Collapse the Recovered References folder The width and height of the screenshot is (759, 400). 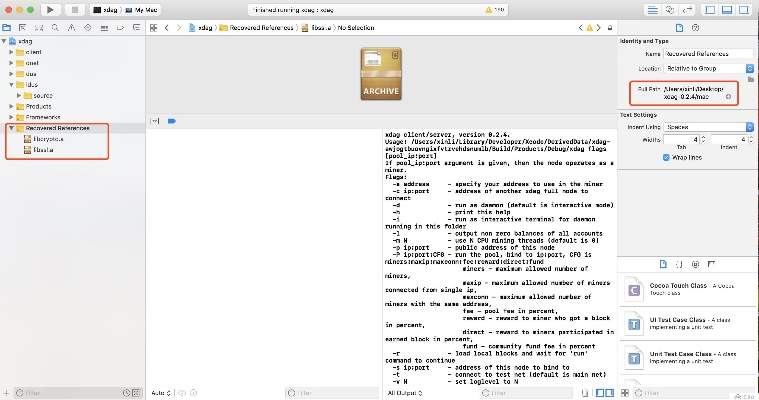(x=12, y=128)
